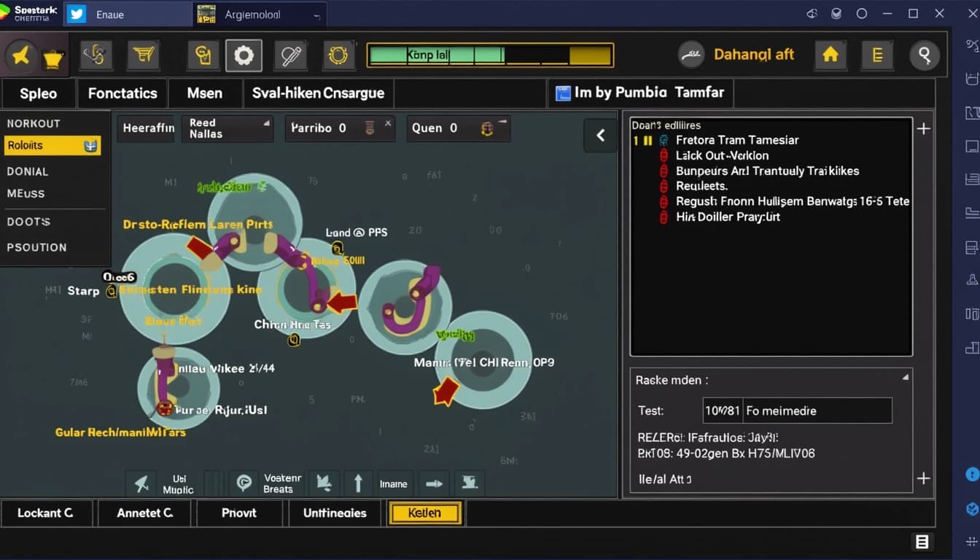
Task: Click the Test input field
Action: (x=797, y=411)
